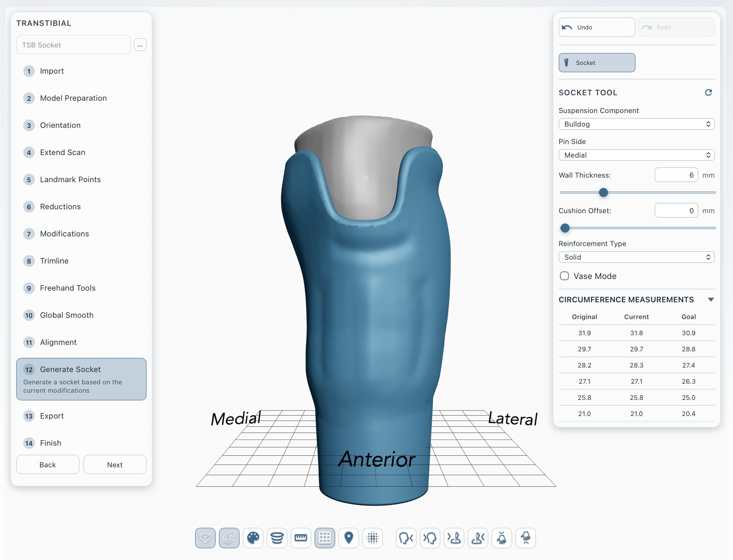Click the Anterior label in the viewport
Viewport: 733px width, 560px height.
click(x=377, y=459)
